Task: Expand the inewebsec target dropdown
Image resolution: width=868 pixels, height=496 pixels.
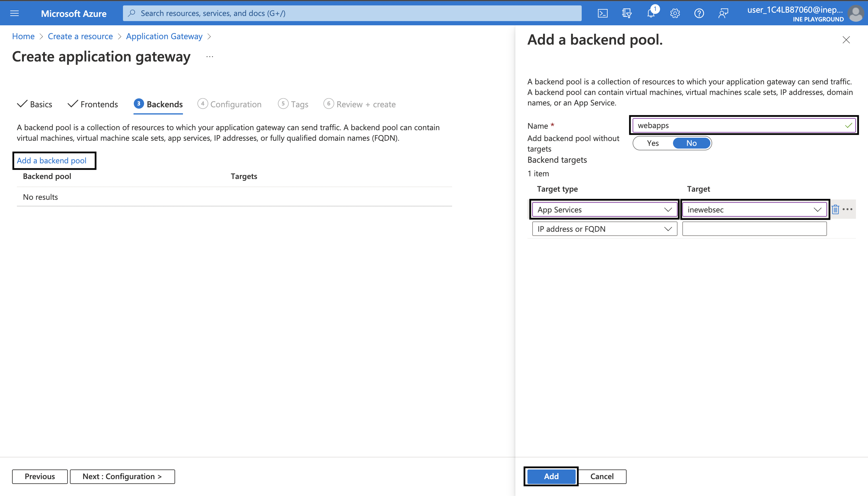Action: (754, 209)
